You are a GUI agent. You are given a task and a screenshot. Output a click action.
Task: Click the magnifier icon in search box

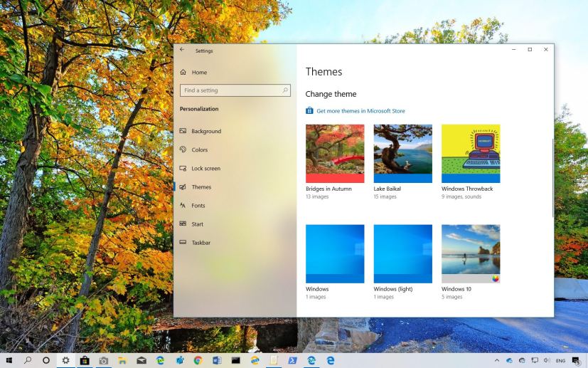point(285,90)
